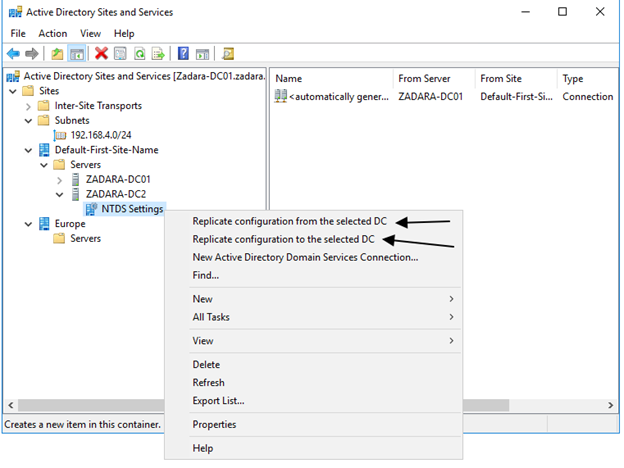
Task: Open Properties sheet toolbar icon
Action: click(120, 53)
